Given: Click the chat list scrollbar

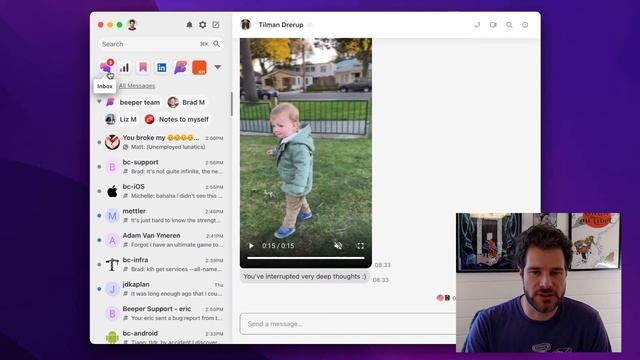Looking at the screenshot, I should click(x=231, y=104).
